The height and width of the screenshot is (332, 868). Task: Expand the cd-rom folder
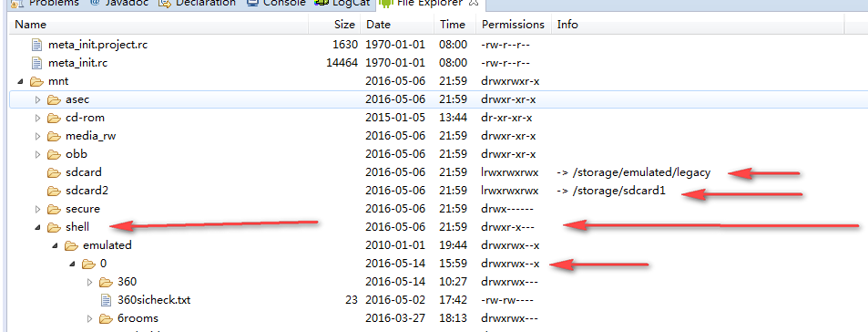coord(37,118)
